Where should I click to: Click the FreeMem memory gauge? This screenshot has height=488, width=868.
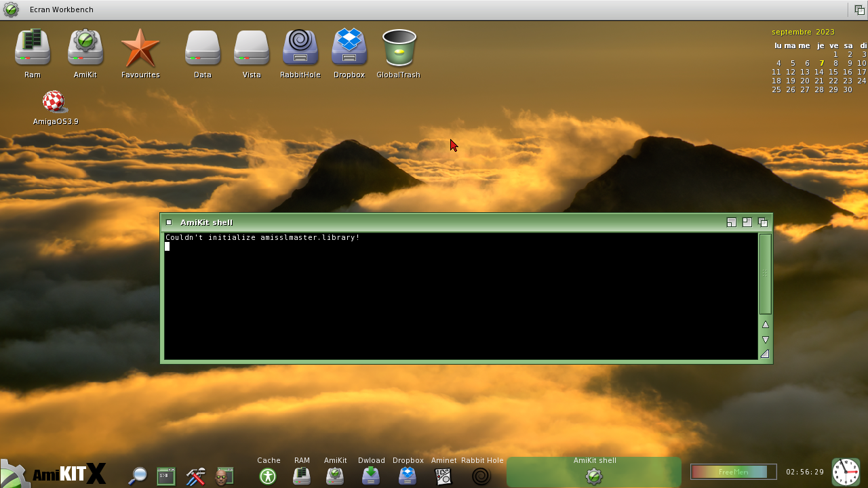tap(733, 472)
